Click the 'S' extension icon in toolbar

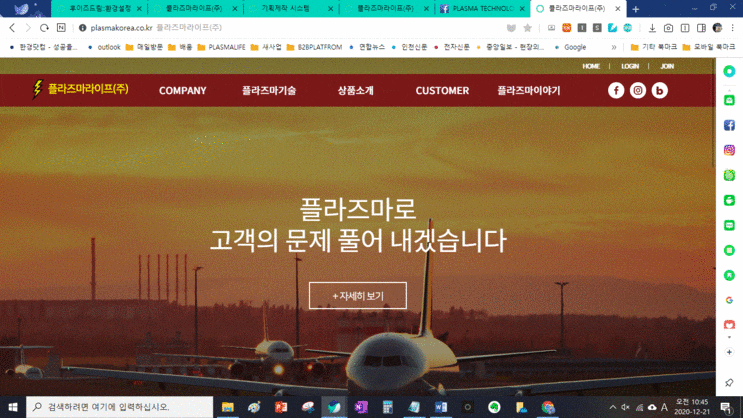tap(597, 28)
